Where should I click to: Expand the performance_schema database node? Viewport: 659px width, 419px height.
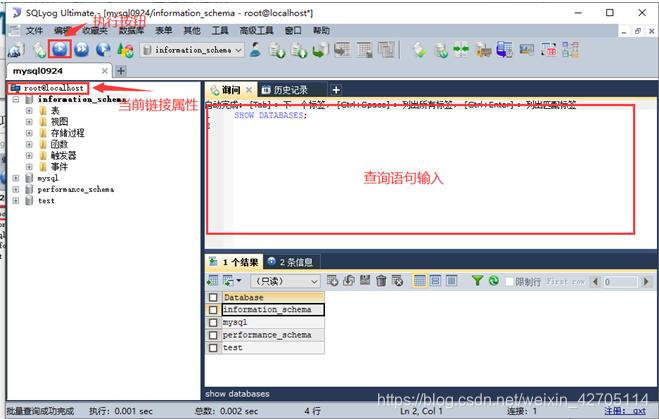tap(16, 190)
